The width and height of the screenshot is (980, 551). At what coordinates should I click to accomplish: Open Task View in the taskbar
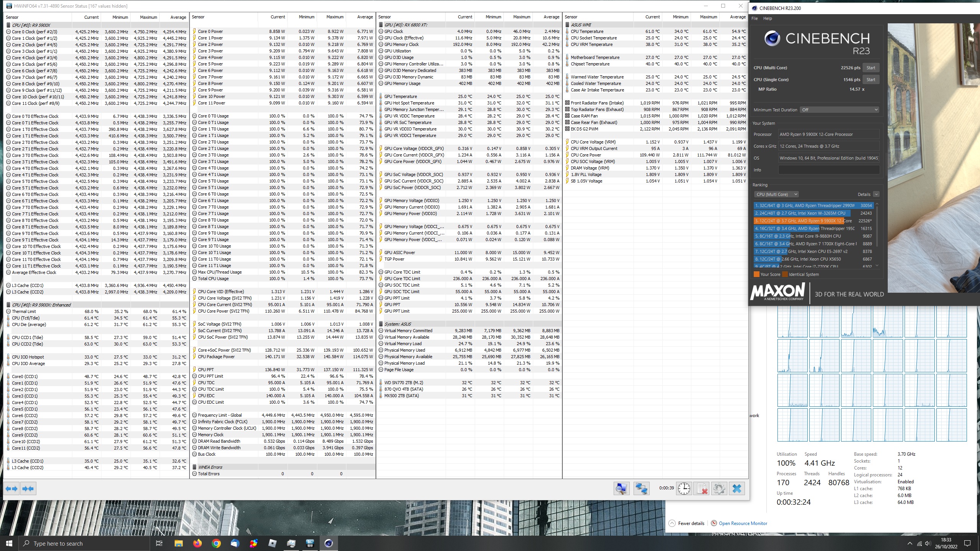pos(159,543)
